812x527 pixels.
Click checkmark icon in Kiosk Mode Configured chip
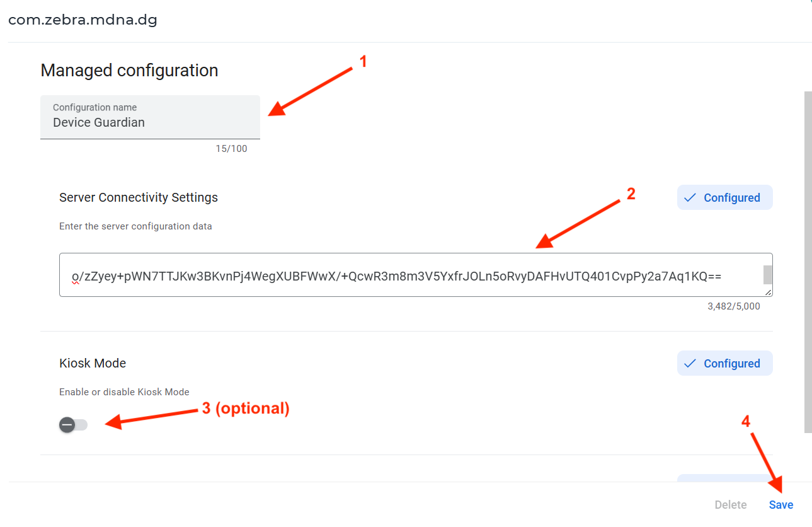click(x=690, y=364)
